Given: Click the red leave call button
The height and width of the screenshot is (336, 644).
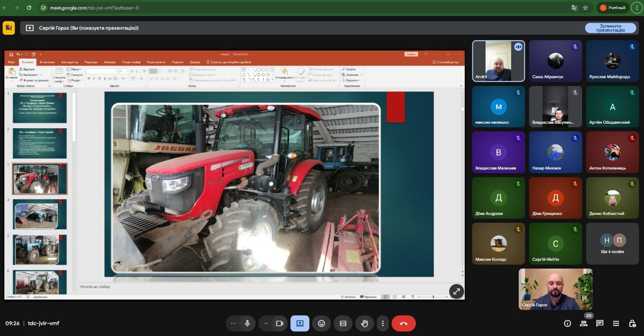Looking at the screenshot, I should click(x=404, y=323).
